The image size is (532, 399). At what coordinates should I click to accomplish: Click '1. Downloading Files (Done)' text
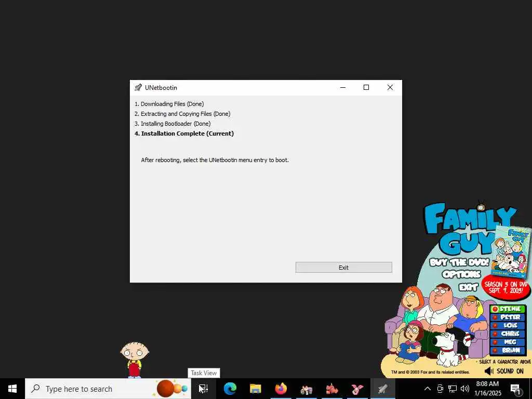[169, 104]
